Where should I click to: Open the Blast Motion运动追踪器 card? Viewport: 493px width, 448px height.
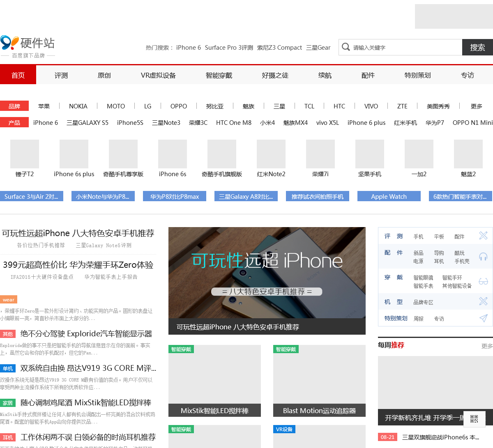click(319, 381)
